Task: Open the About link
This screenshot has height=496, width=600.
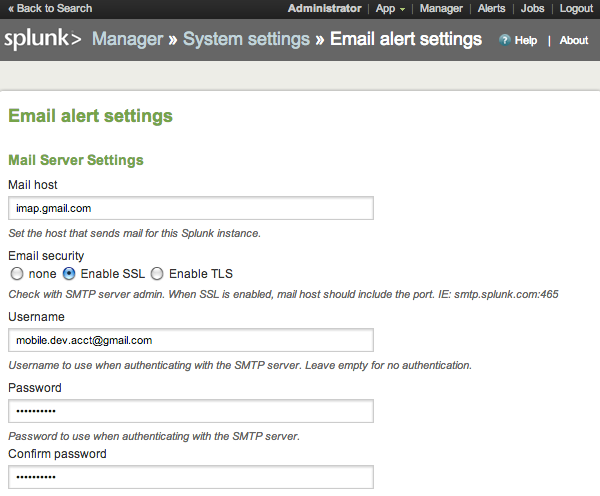Action: pyautogui.click(x=574, y=40)
